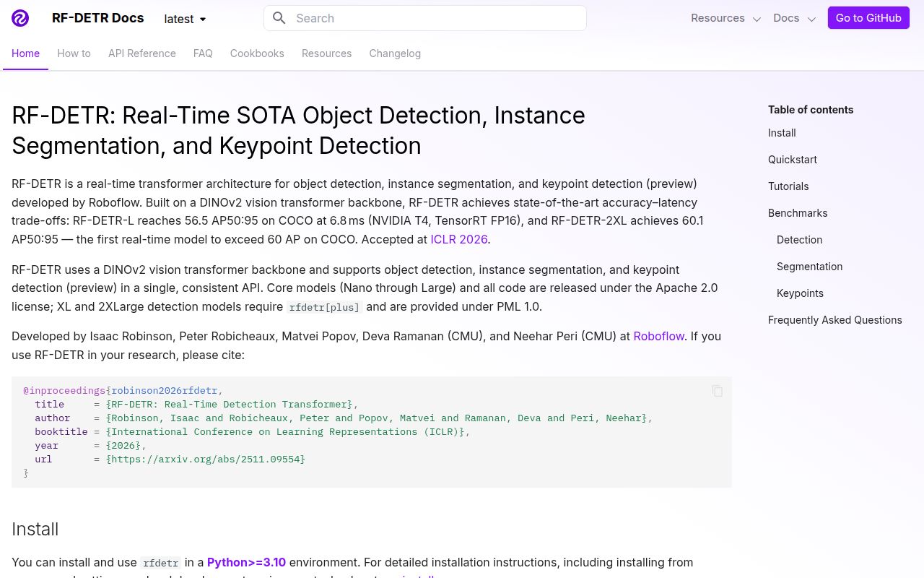Jump to Tutorials in table of contents
This screenshot has height=578, width=924.
click(x=788, y=186)
